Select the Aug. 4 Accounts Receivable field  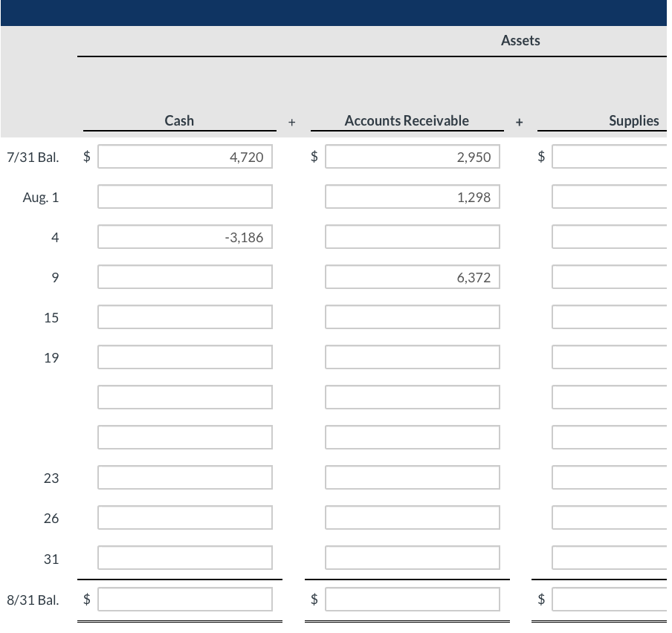click(412, 236)
